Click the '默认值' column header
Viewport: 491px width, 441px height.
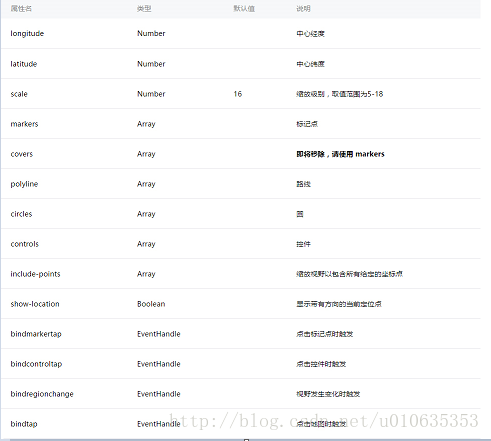click(x=244, y=9)
